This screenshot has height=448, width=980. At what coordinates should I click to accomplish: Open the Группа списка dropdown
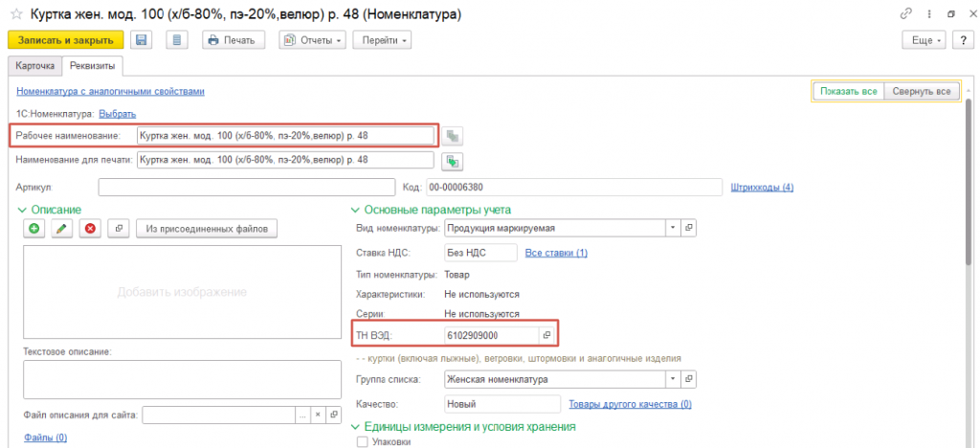(672, 379)
